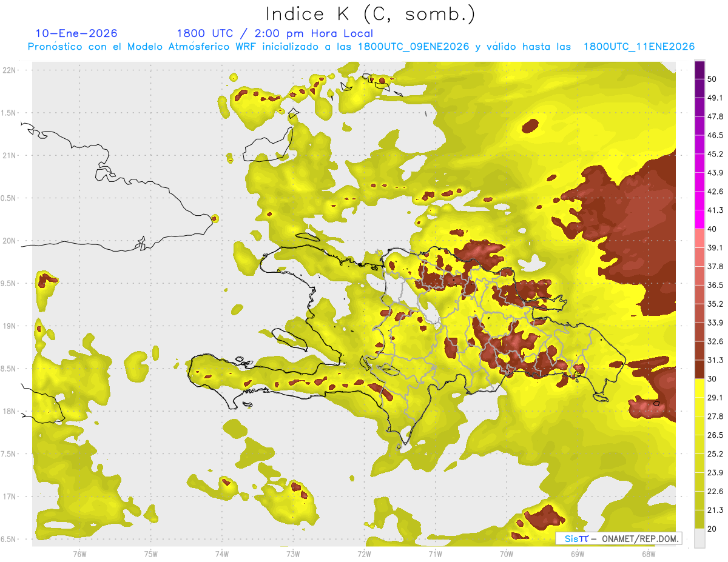This screenshot has width=728, height=562.
Task: Click the color scale value "43.9"
Action: 716,173
